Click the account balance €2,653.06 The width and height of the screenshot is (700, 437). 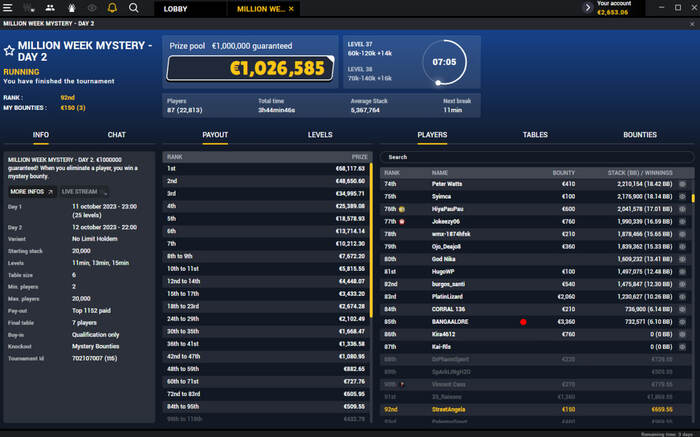click(612, 12)
